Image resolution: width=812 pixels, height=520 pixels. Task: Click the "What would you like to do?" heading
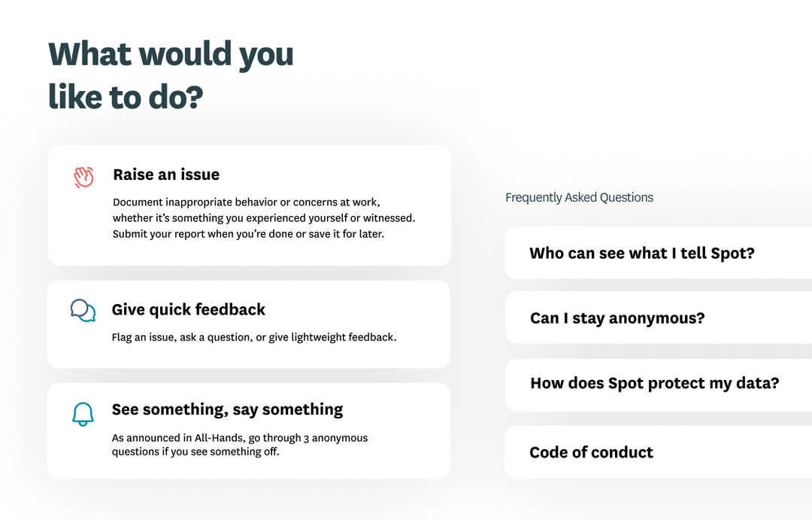tap(170, 75)
